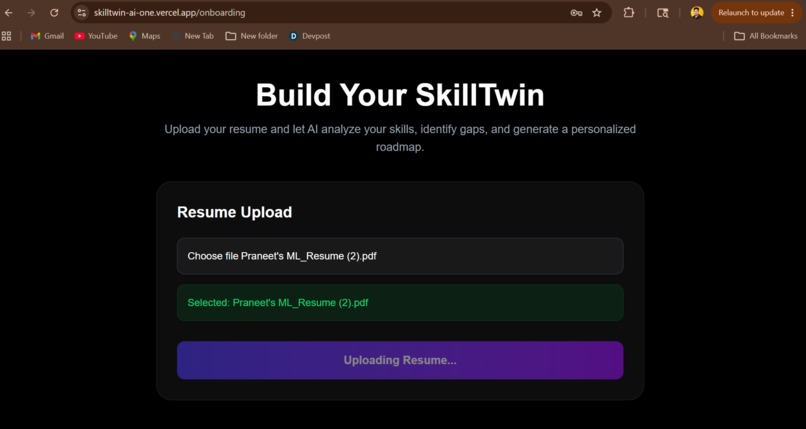Image resolution: width=806 pixels, height=429 pixels.
Task: Open site information icon in address bar
Action: [81, 13]
